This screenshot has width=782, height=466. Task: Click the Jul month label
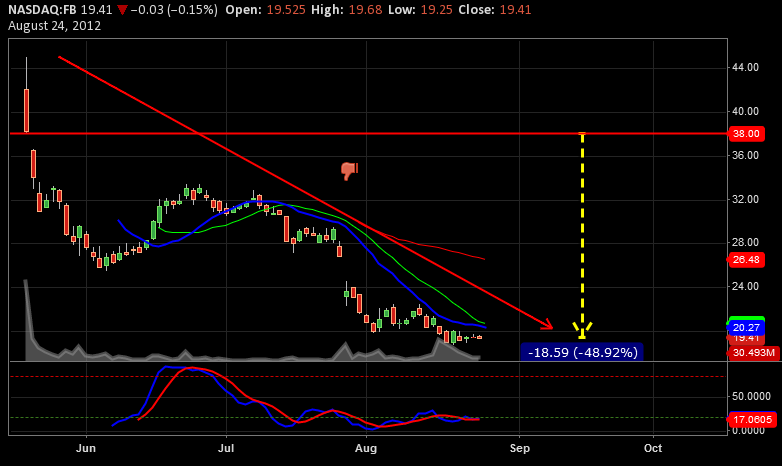(x=226, y=448)
